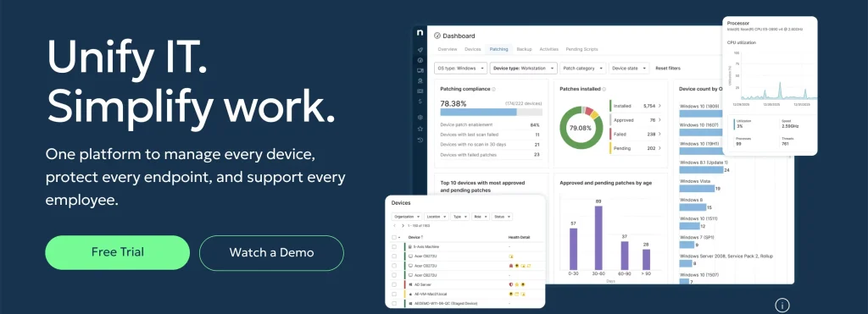This screenshot has height=314, width=868.
Task: Click the compass icon next to Dashboard title
Action: [437, 36]
